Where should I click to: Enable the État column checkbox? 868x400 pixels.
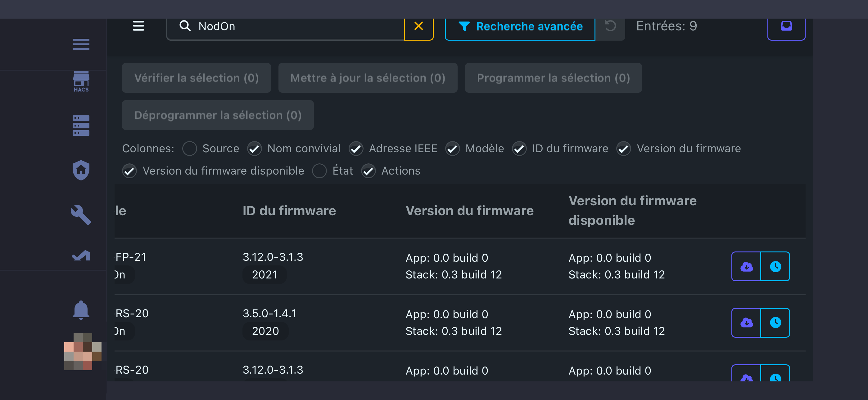[319, 171]
